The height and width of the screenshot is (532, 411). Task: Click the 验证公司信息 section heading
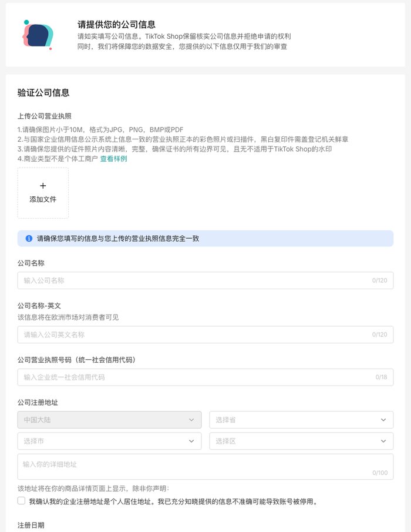(43, 93)
